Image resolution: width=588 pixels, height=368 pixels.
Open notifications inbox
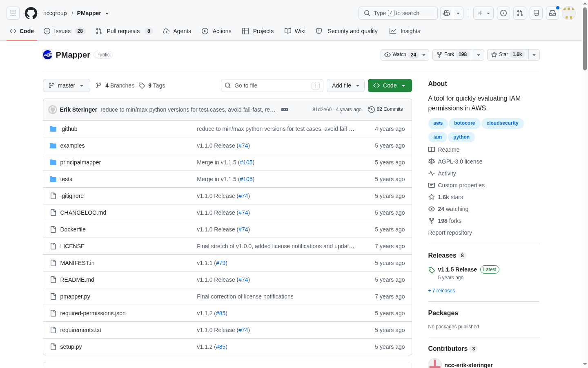pos(552,13)
